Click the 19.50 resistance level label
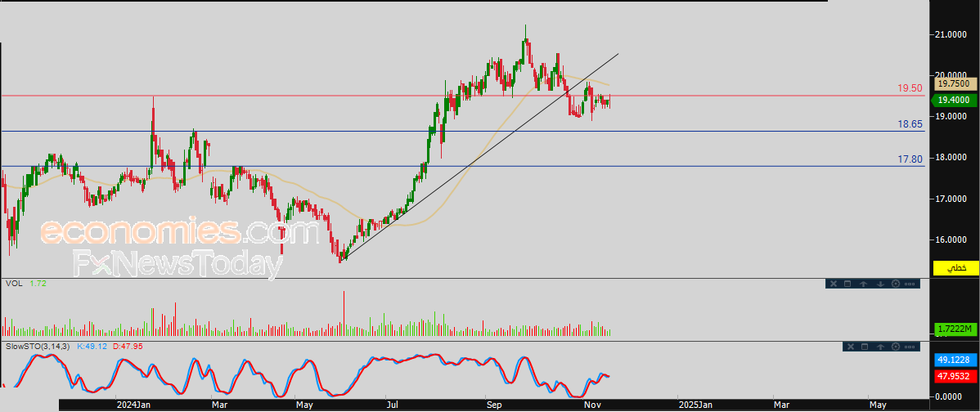 point(910,88)
